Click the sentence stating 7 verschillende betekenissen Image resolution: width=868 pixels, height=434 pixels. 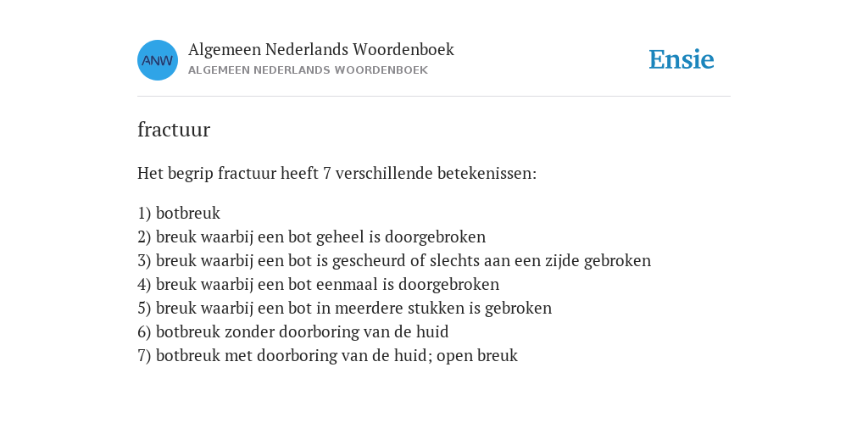pyautogui.click(x=337, y=174)
